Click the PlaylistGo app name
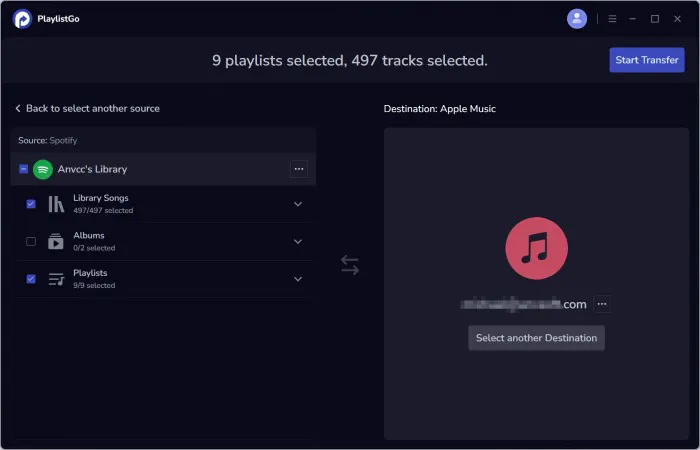 tap(58, 19)
